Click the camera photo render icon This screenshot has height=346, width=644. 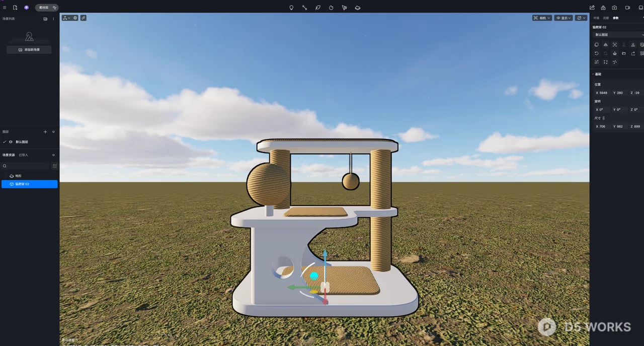click(615, 8)
